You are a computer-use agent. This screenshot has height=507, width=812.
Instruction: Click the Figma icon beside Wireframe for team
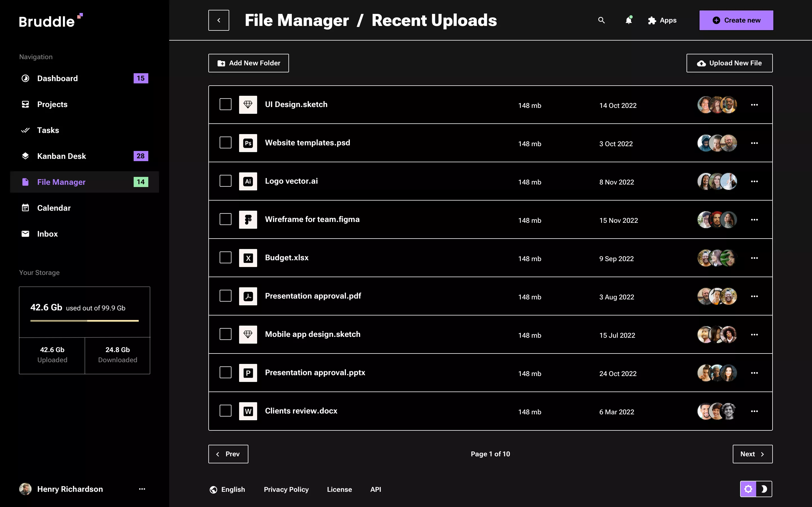click(x=248, y=219)
